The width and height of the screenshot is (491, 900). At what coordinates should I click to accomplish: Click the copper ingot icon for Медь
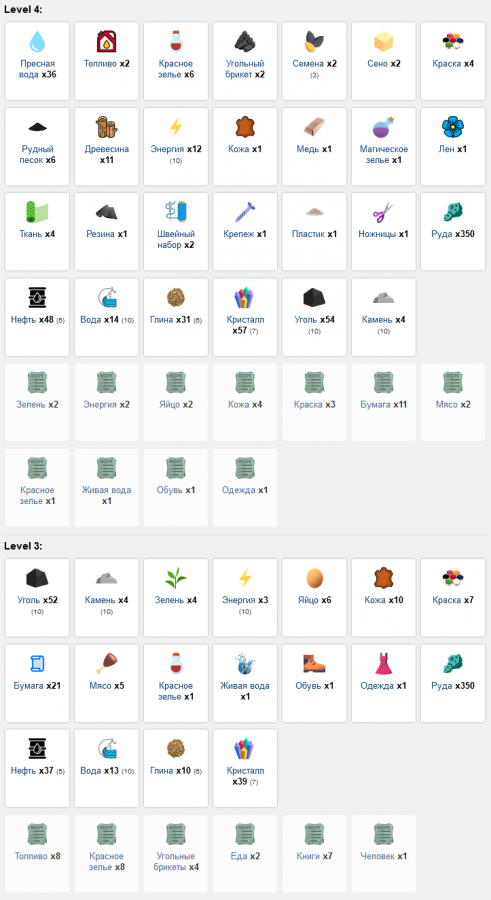(x=314, y=127)
